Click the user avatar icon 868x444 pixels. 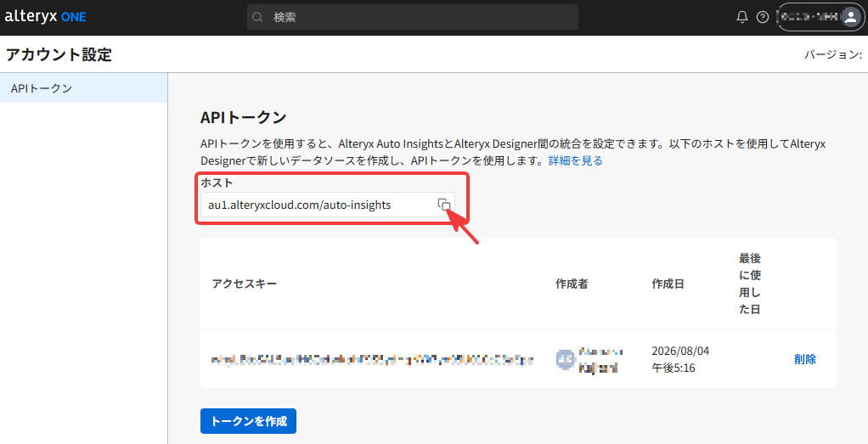pos(851,17)
